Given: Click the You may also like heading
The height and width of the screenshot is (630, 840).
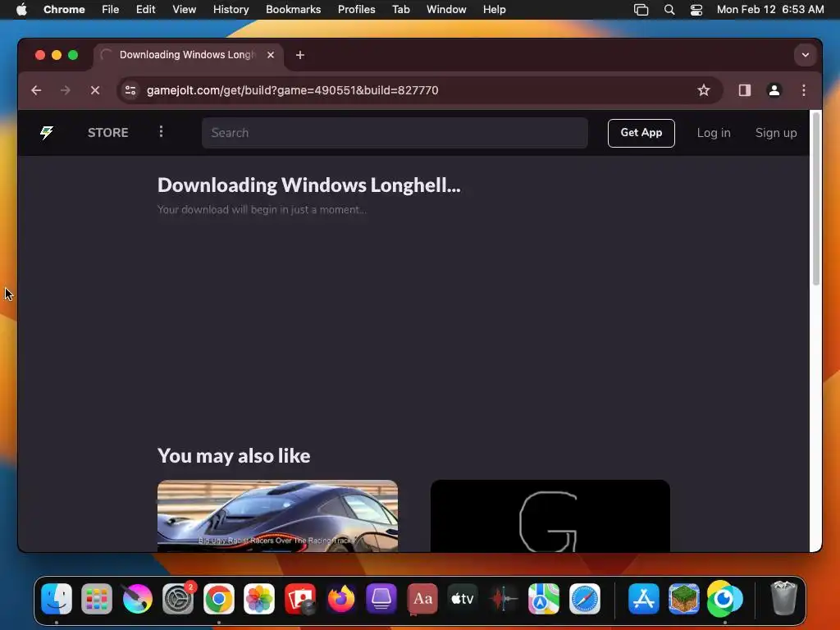Looking at the screenshot, I should click(x=234, y=455).
